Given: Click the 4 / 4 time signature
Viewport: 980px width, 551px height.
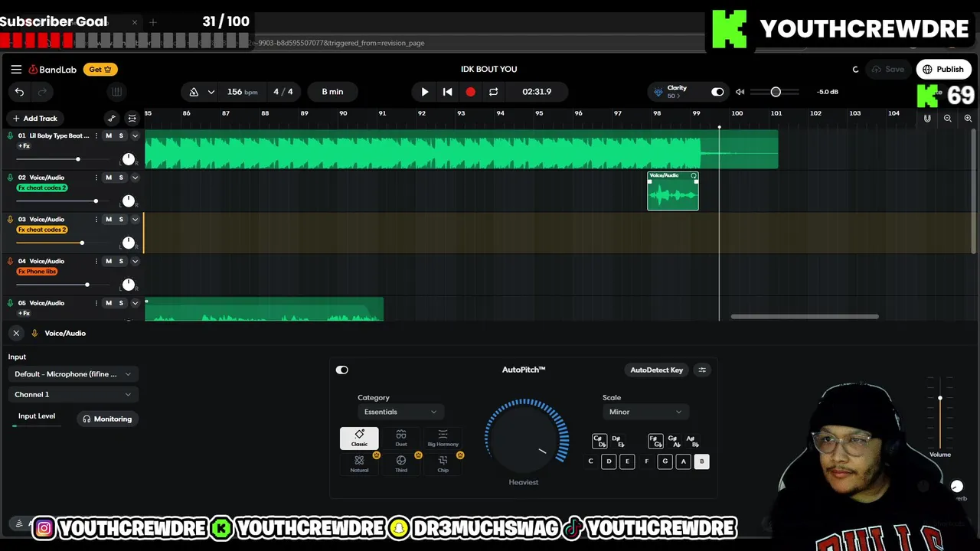Looking at the screenshot, I should 283,92.
